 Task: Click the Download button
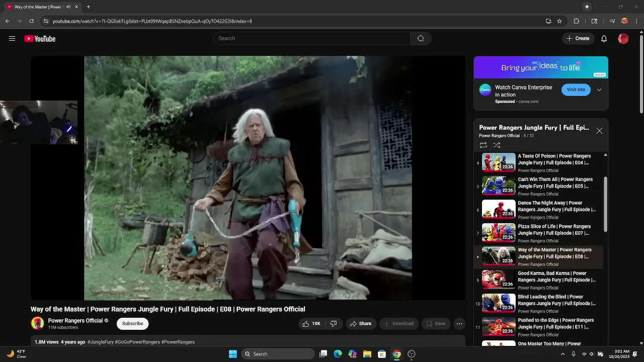[398, 324]
